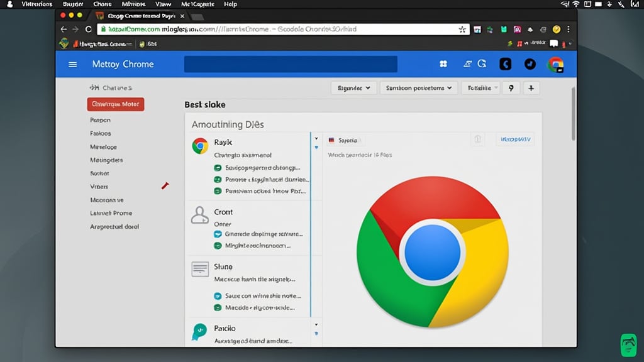The width and height of the screenshot is (644, 362).
Task: Click the document icon next to Stune
Action: [x=200, y=269]
